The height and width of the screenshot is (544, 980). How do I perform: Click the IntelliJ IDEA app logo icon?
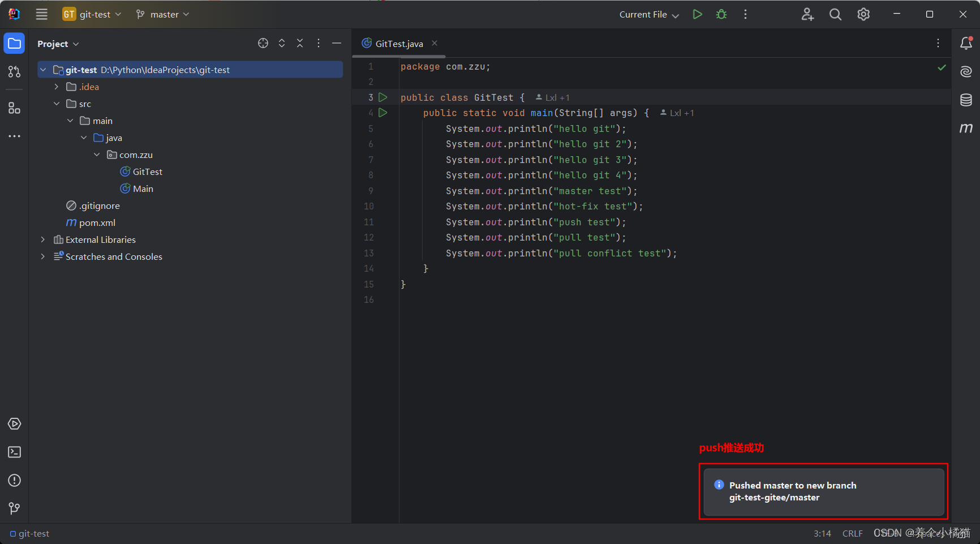(x=14, y=14)
